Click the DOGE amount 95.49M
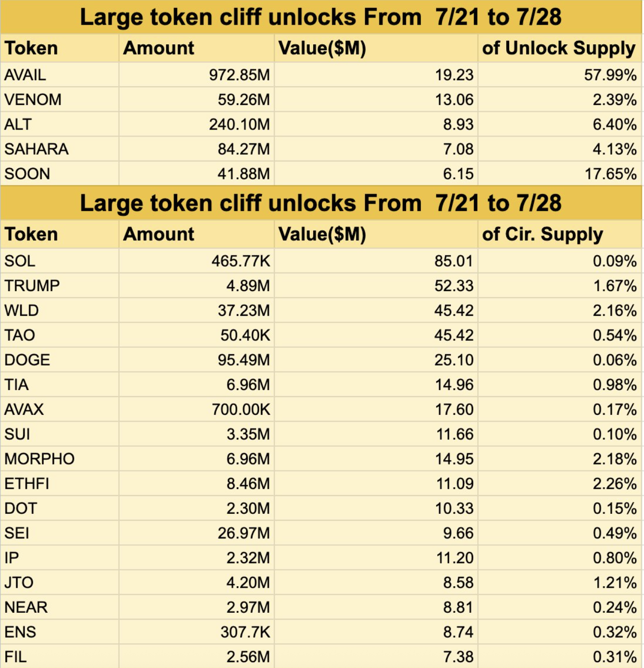Image resolution: width=644 pixels, height=668 pixels. pos(244,360)
